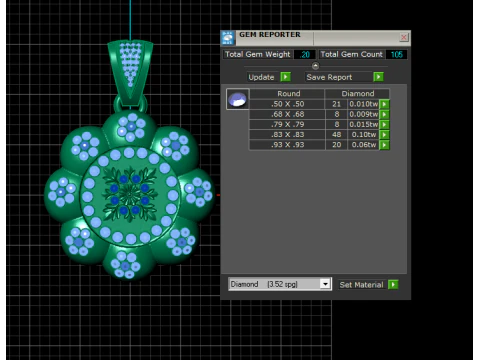Click the Set Material label
The width and height of the screenshot is (480, 360).
click(x=361, y=285)
